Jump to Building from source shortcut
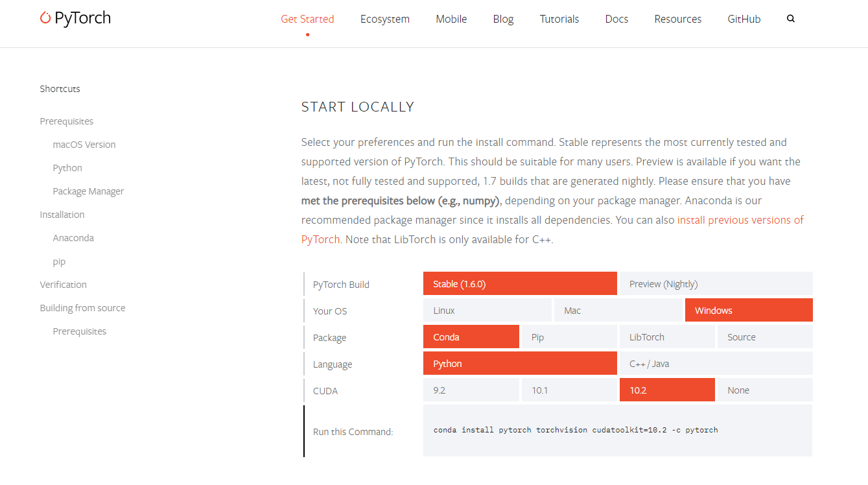The image size is (868, 485). point(82,308)
